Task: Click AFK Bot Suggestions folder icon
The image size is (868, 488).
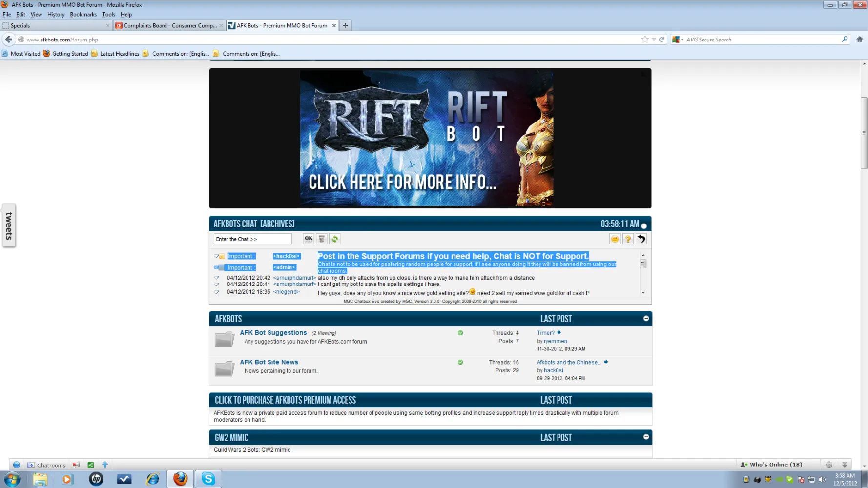Action: pos(225,339)
